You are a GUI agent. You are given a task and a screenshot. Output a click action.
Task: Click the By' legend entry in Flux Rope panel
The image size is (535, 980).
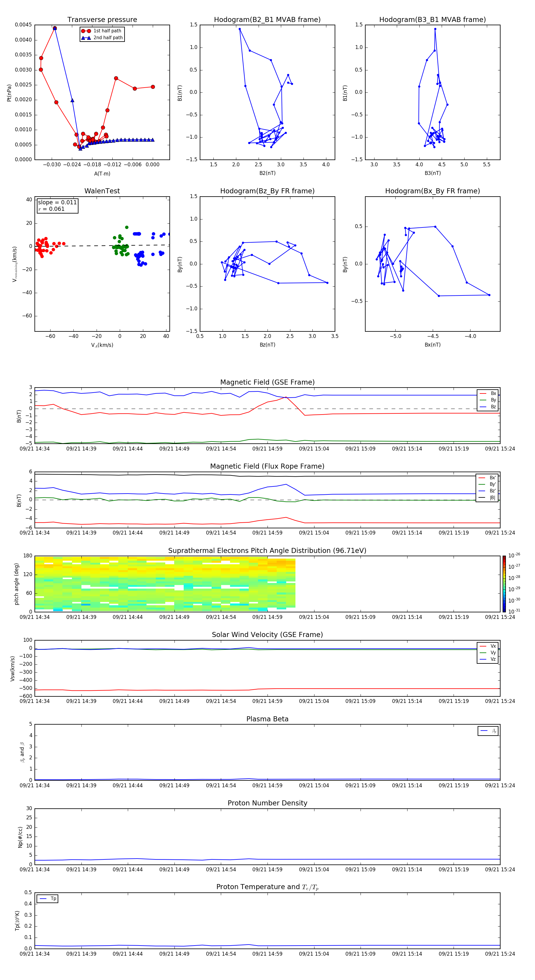coord(487,484)
